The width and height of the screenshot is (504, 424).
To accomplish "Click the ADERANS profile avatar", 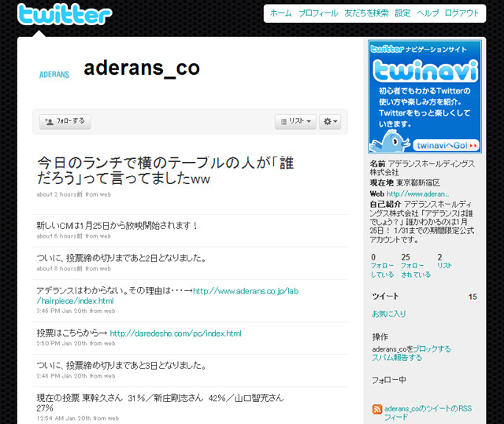I will pyautogui.click(x=54, y=75).
